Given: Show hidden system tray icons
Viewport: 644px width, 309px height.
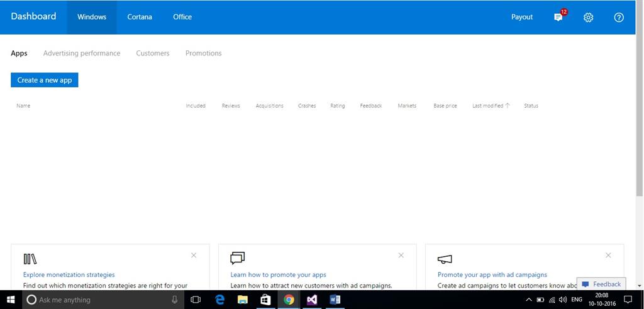Looking at the screenshot, I should click(528, 300).
